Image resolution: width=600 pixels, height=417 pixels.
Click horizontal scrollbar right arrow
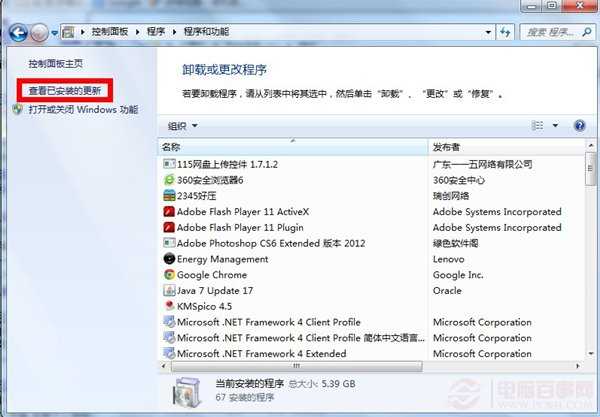[577, 366]
